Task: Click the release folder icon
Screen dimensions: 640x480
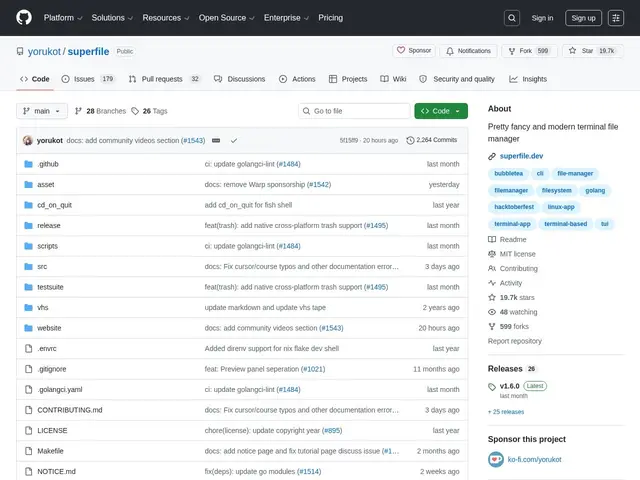Action: (x=28, y=225)
